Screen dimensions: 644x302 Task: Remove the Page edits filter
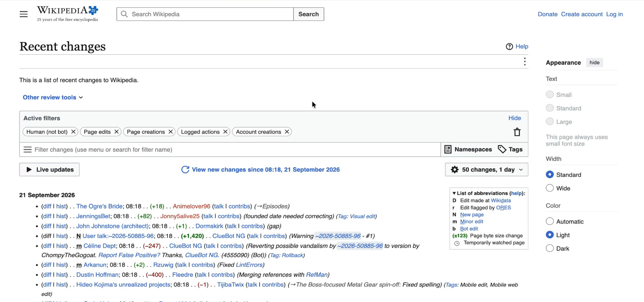pos(116,132)
